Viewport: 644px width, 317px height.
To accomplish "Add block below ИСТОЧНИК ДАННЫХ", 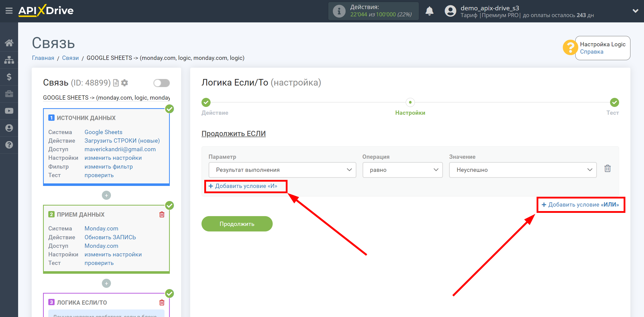I will point(106,195).
